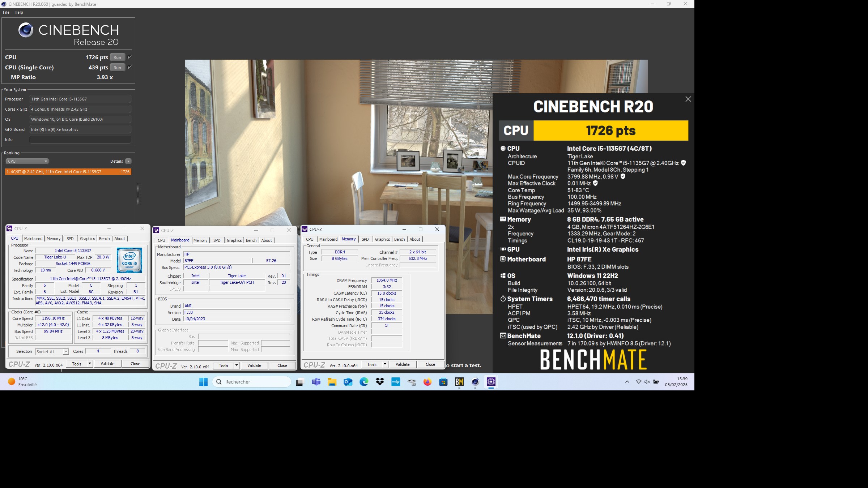Click the CPU-Z icon in left title bar
The image size is (868, 488).
pos(10,228)
